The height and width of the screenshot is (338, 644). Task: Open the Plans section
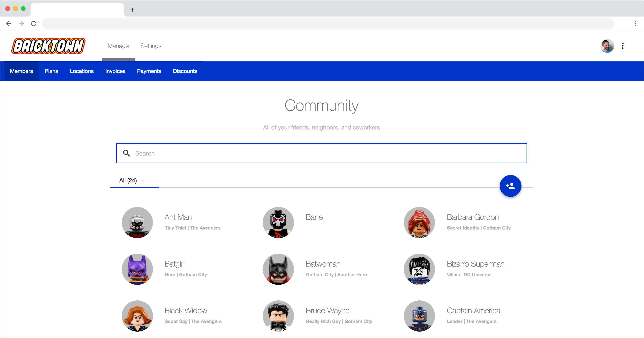(x=51, y=71)
